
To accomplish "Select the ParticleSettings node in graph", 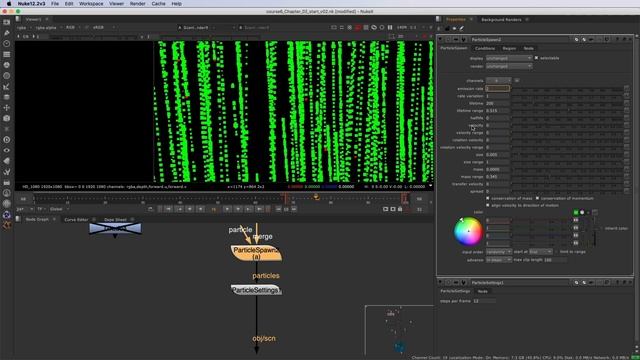I will (x=256, y=290).
